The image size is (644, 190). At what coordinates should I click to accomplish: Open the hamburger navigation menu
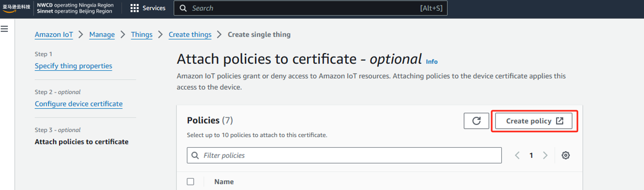4,29
